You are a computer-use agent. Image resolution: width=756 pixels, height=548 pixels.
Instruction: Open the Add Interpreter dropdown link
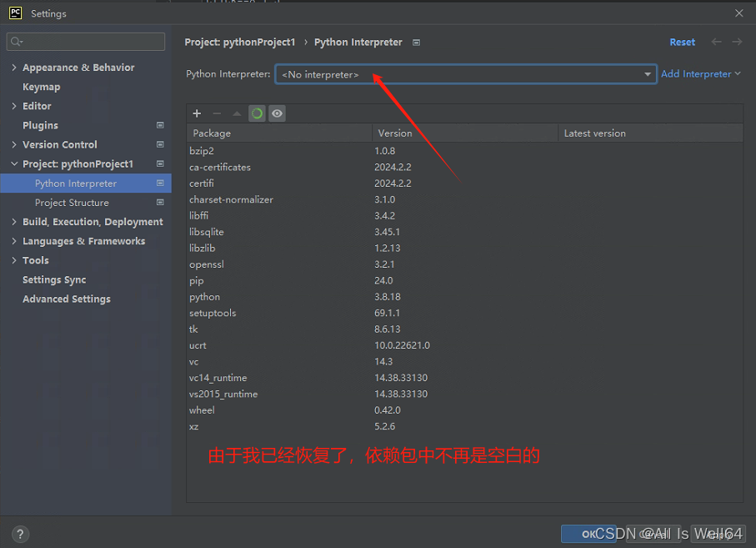(700, 73)
